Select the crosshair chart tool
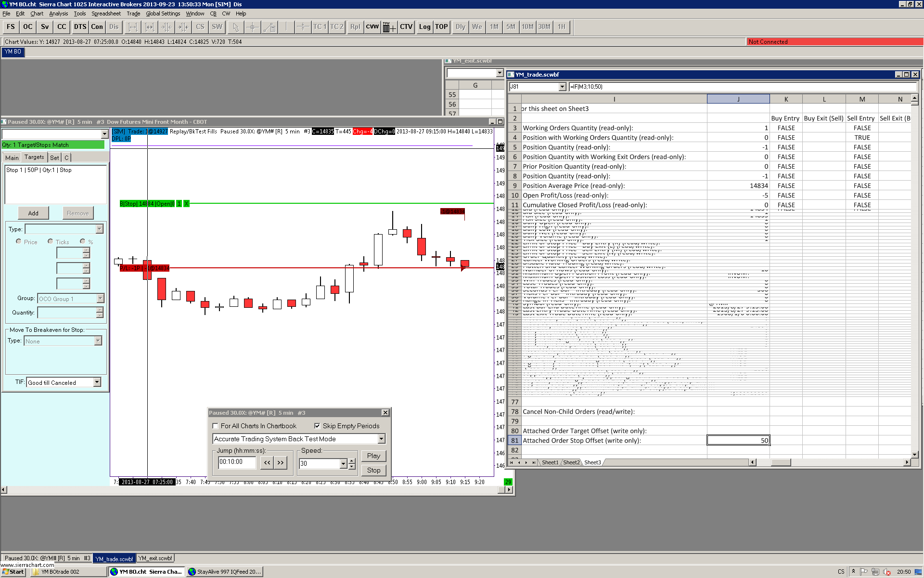 pyautogui.click(x=252, y=27)
